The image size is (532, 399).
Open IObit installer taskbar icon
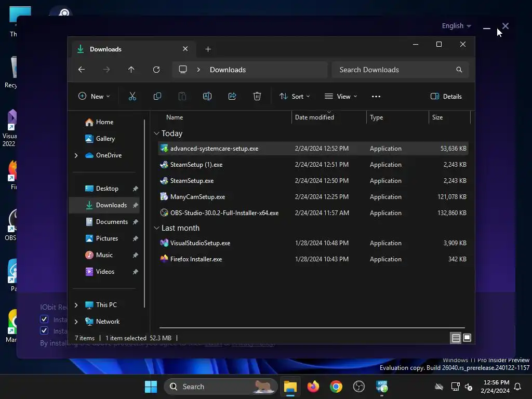coord(382,387)
